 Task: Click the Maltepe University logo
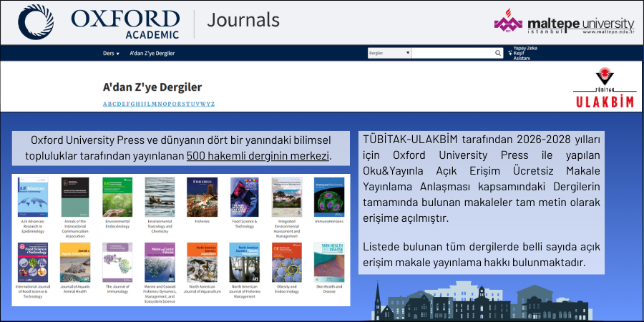[x=564, y=23]
